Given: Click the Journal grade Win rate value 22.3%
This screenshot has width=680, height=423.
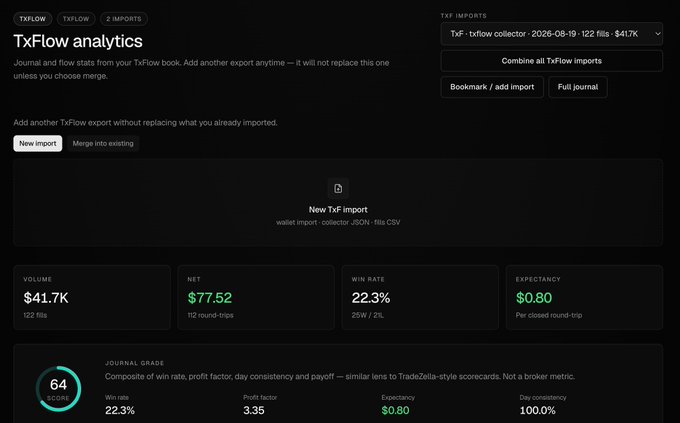Looking at the screenshot, I should pos(120,410).
